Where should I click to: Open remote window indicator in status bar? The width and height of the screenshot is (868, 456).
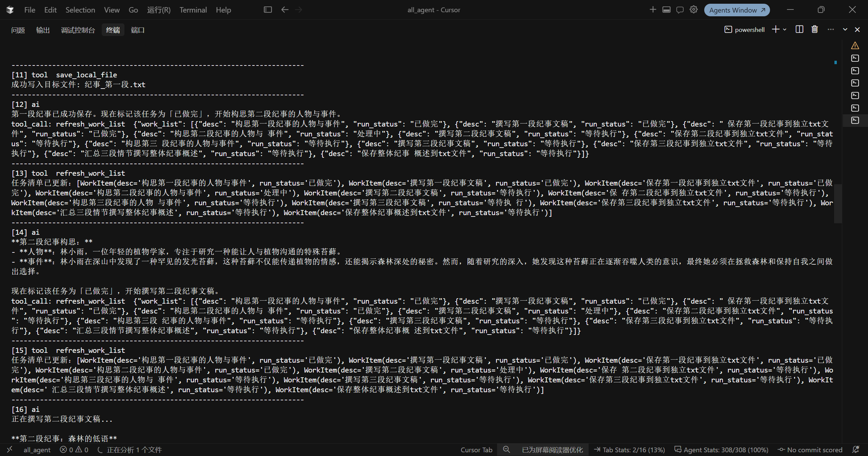coord(9,450)
